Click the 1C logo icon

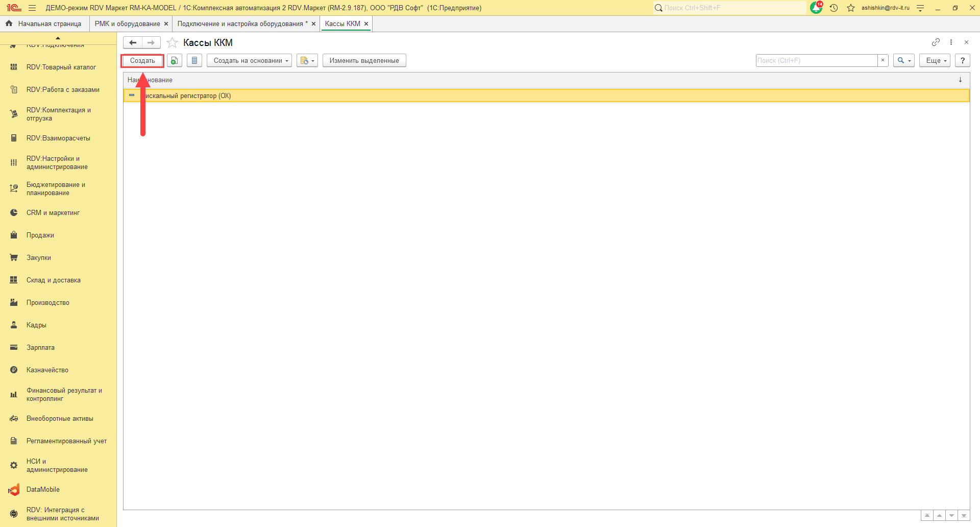pyautogui.click(x=14, y=8)
